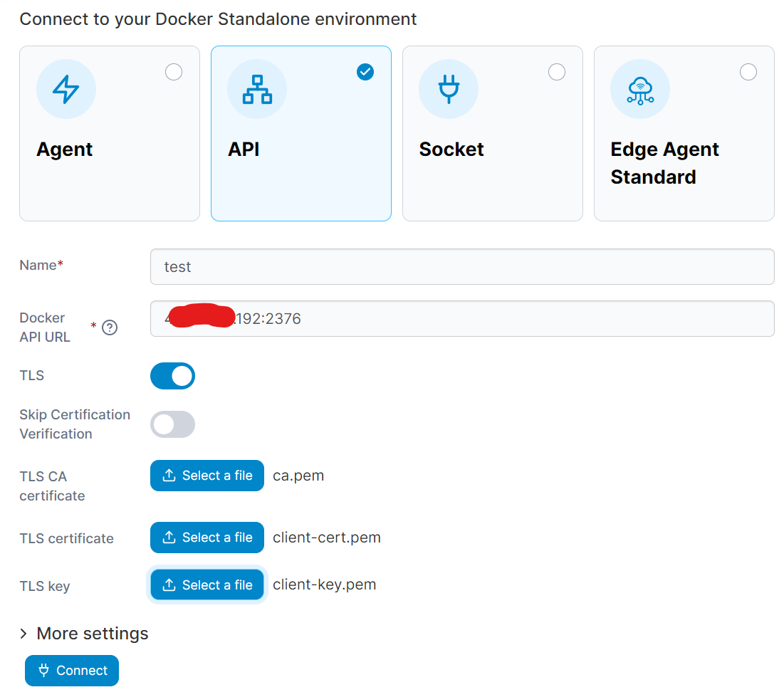Image resolution: width=784 pixels, height=697 pixels.
Task: Click the Agent card title
Action: coord(65,150)
